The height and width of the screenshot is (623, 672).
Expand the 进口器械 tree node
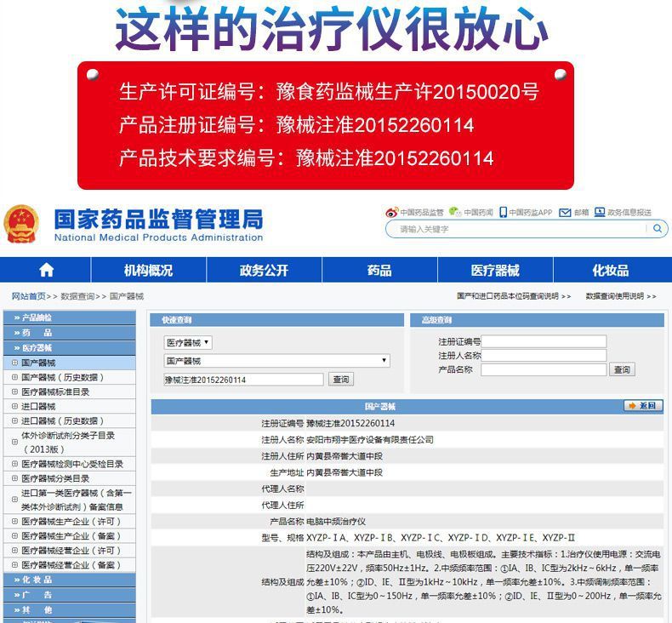[x=14, y=407]
